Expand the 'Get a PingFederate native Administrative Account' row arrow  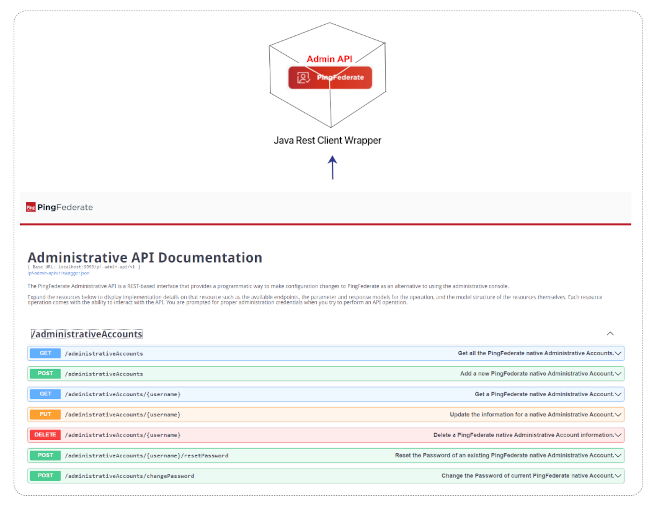click(x=618, y=394)
